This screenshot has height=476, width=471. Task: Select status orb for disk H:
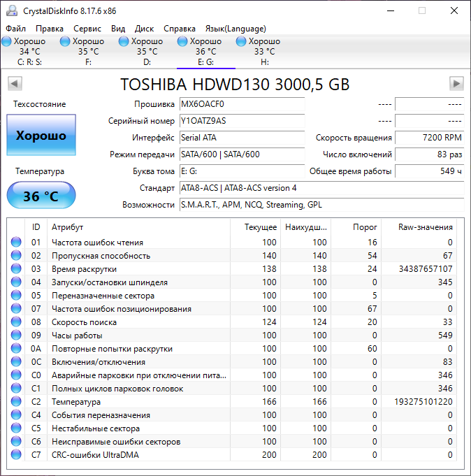pyautogui.click(x=241, y=41)
